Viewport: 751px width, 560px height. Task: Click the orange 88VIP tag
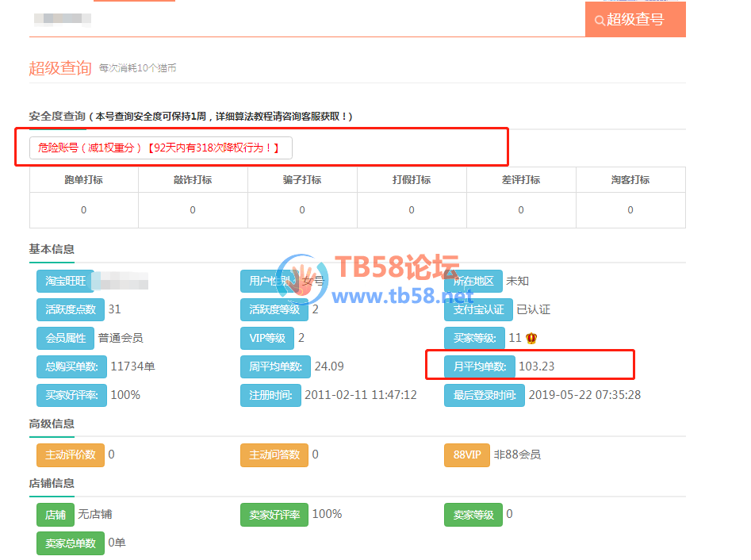pyautogui.click(x=466, y=455)
